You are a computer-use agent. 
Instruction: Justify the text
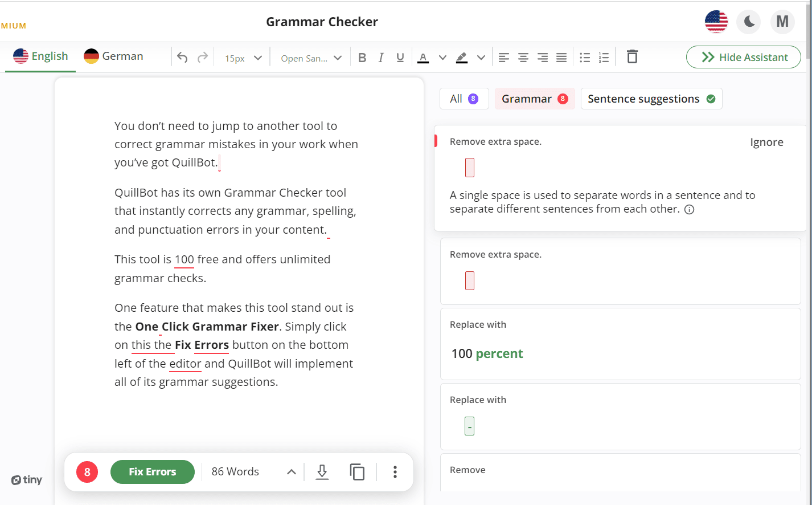(x=561, y=58)
